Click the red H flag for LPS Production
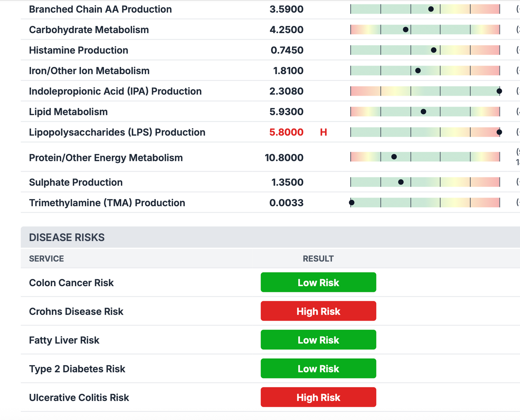 tap(323, 132)
